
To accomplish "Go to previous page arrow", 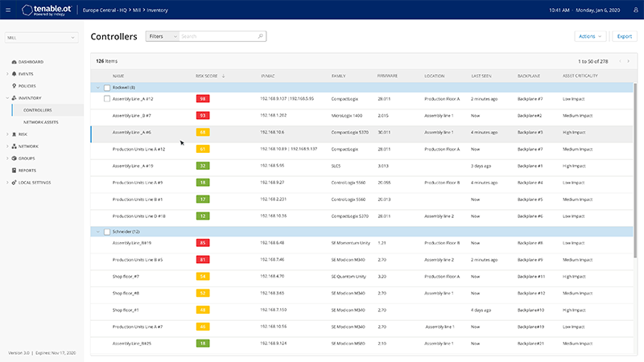I will 620,61.
